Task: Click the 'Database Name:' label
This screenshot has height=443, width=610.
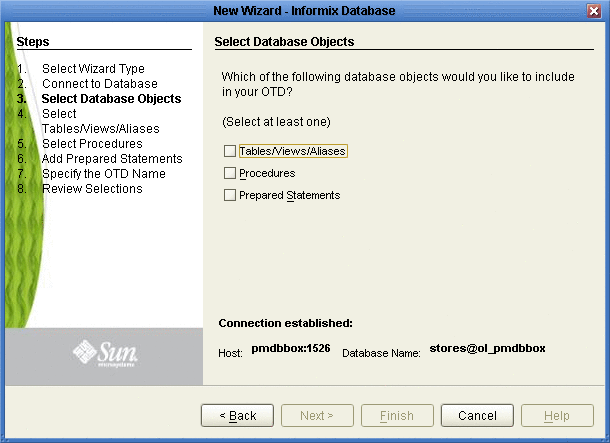Action: 381,353
